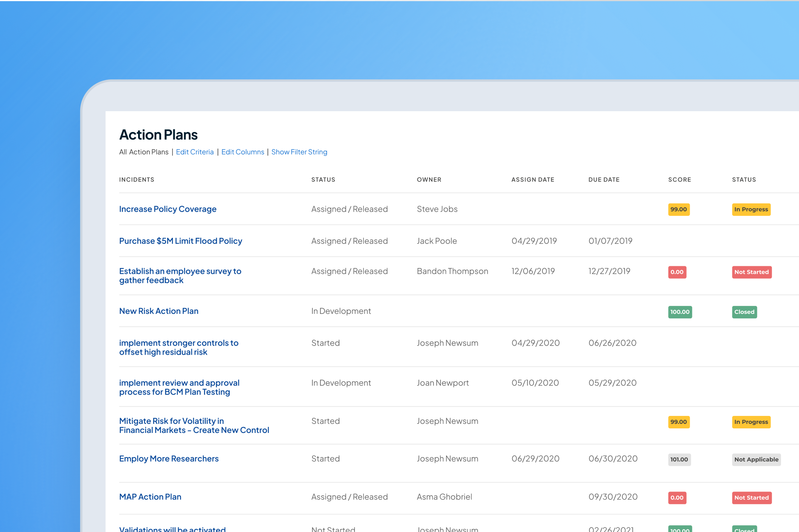Sort by the INCIDENTS column header
Screen dimensions: 799x532
(137, 180)
